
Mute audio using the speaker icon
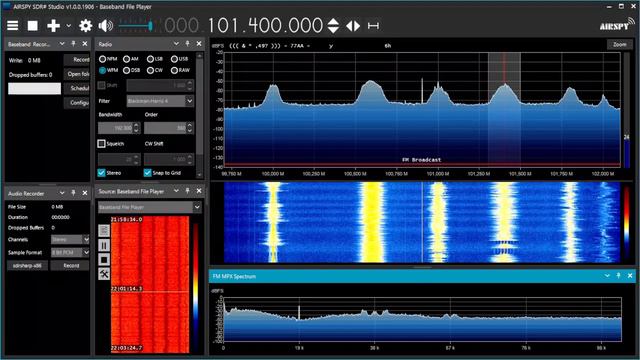106,26
